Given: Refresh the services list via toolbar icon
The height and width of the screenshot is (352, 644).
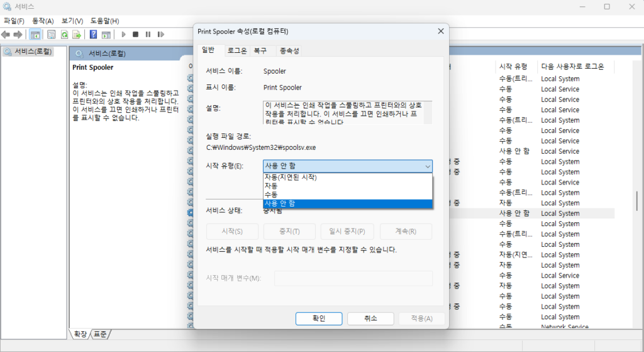Looking at the screenshot, I should click(65, 35).
